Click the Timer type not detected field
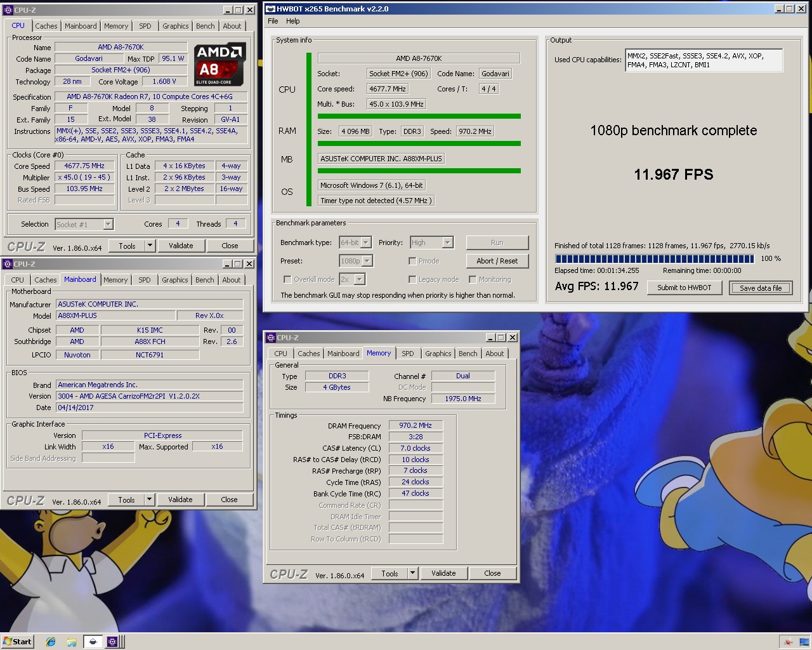 click(376, 201)
